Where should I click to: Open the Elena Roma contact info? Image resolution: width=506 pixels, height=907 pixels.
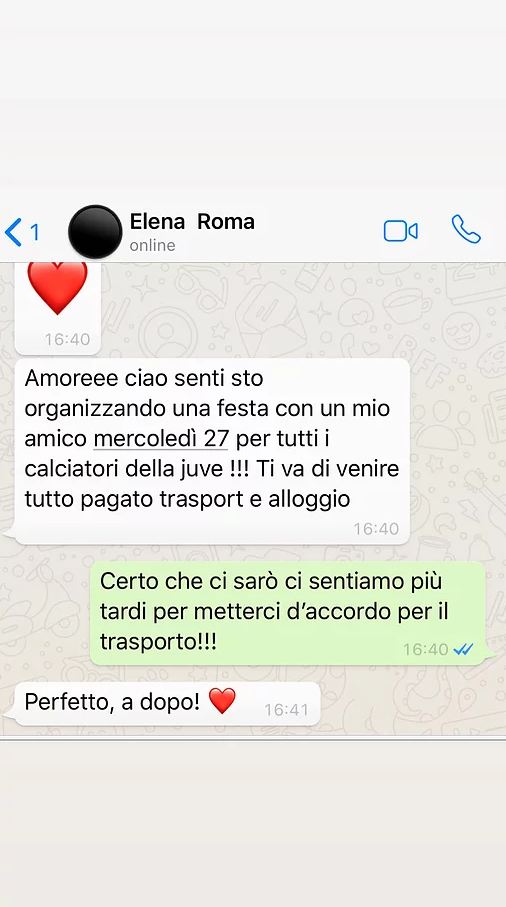tap(192, 222)
